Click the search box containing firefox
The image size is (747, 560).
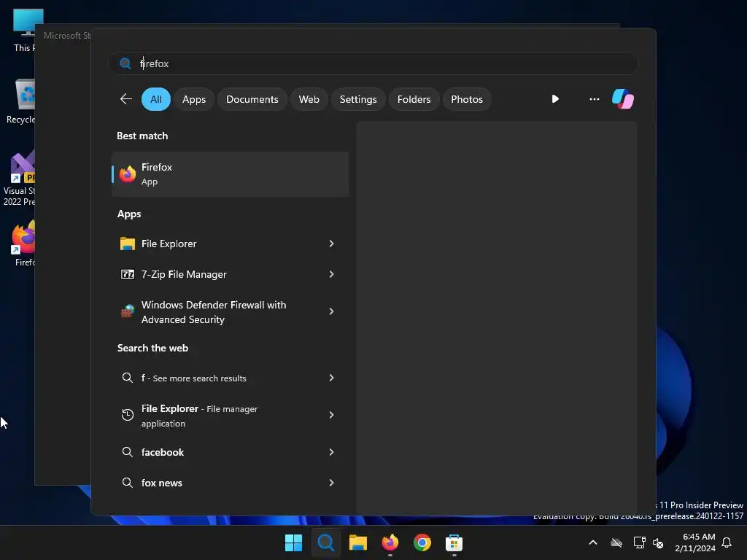(373, 63)
